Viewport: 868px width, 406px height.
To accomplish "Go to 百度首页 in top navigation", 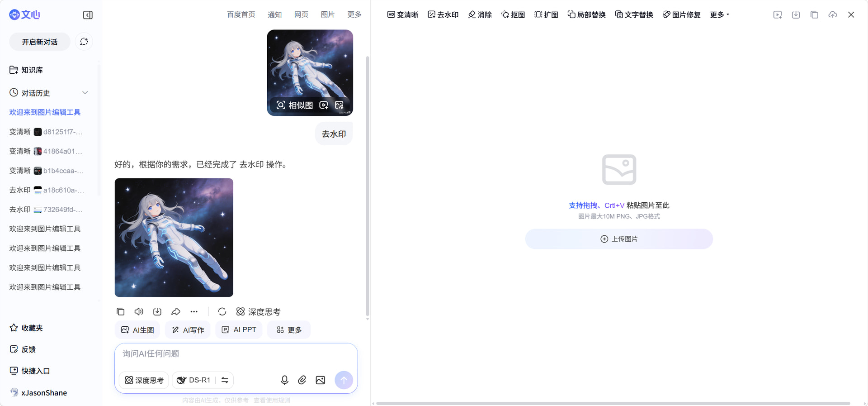I will tap(241, 14).
